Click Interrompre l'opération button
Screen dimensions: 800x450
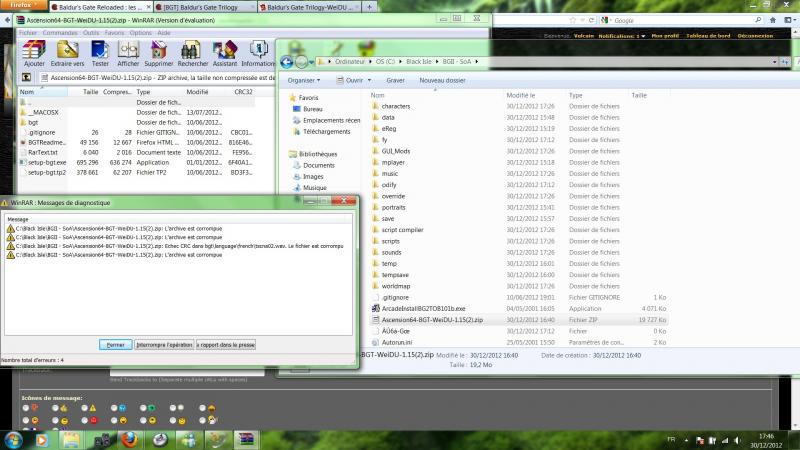click(x=164, y=345)
